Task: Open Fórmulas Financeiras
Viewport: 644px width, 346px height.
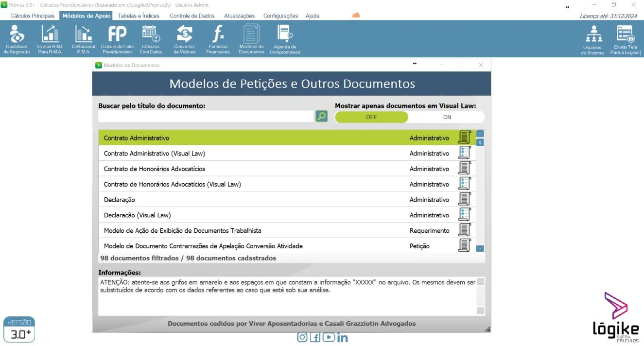Action: click(x=218, y=39)
